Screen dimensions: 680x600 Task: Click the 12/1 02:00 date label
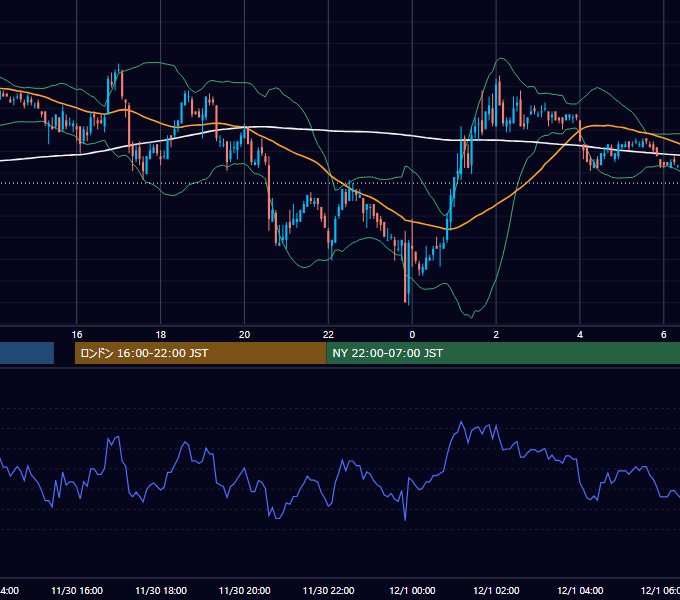tap(496, 590)
